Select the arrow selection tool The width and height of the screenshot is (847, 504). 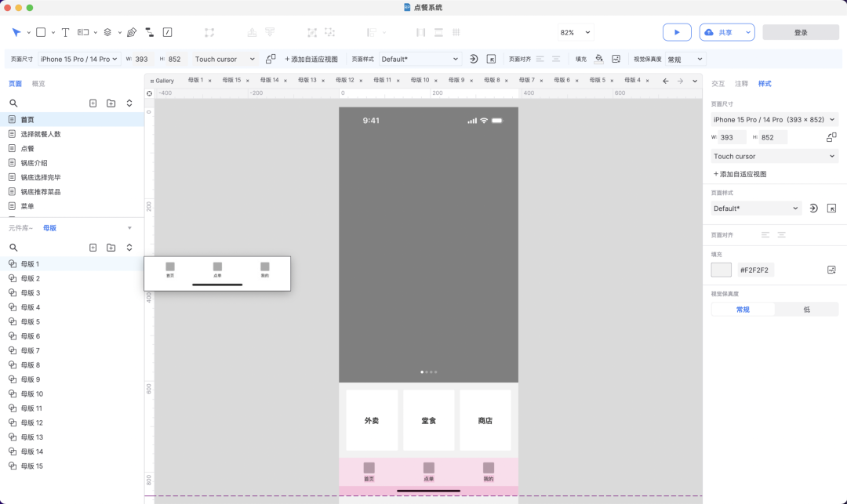pos(16,32)
